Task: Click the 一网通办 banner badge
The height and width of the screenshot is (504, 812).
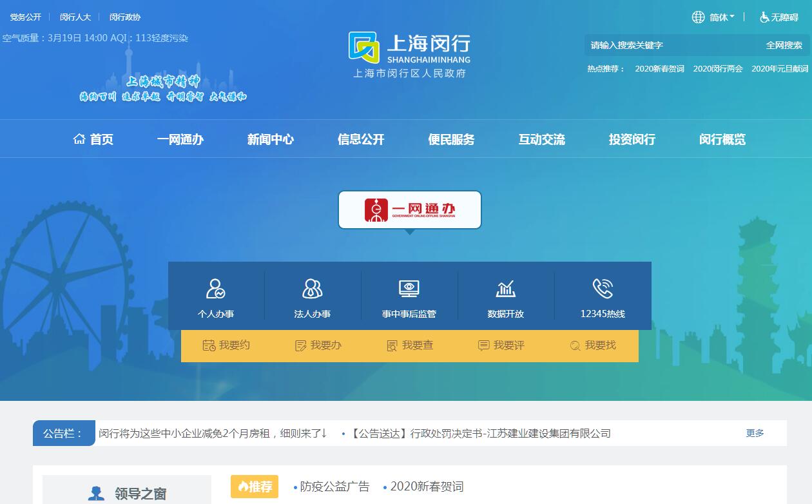Action: [x=410, y=209]
